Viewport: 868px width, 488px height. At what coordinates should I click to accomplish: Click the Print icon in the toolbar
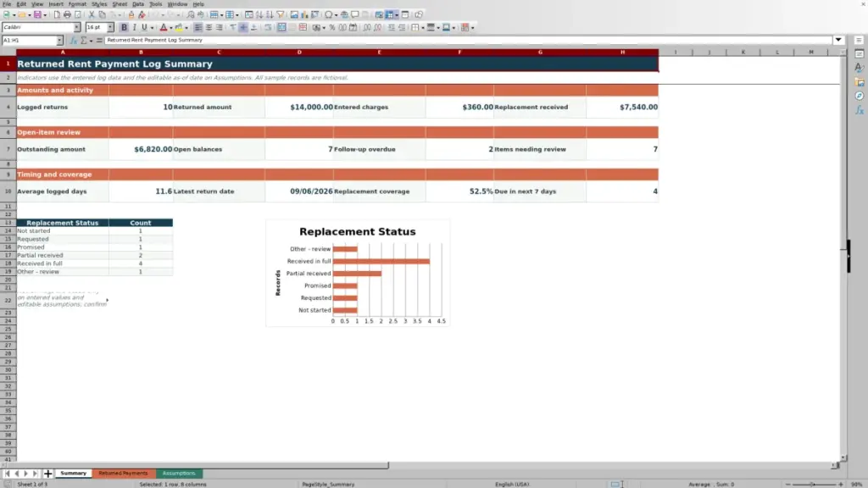point(67,14)
